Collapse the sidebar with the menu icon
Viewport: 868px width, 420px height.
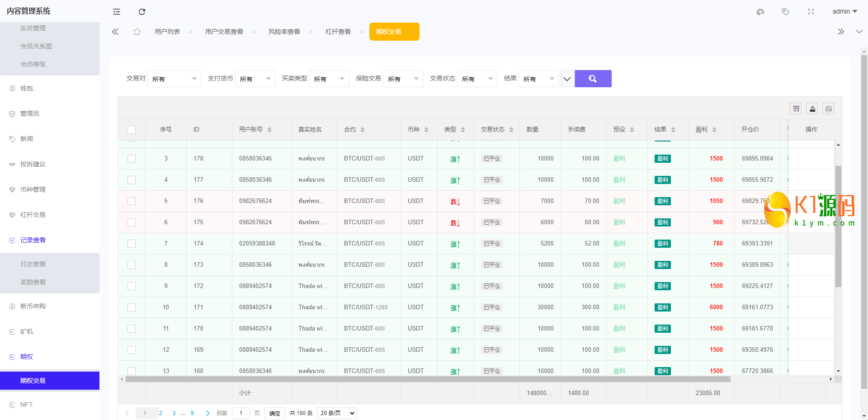coord(117,12)
